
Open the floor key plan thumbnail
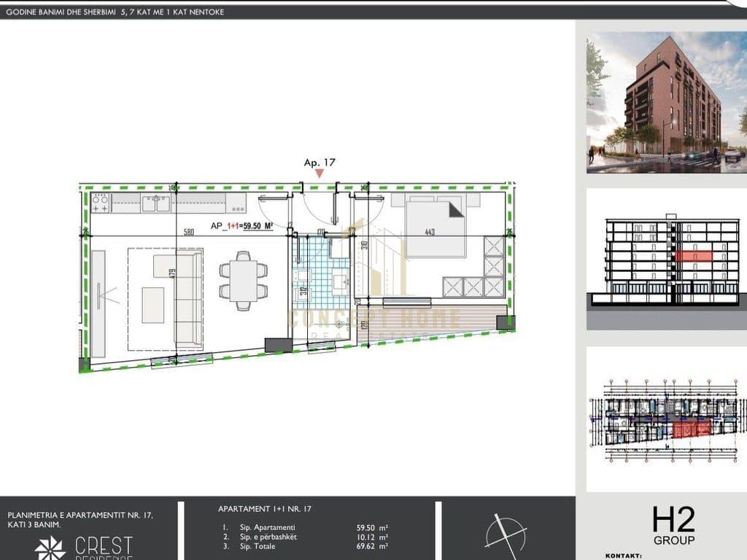[667, 419]
